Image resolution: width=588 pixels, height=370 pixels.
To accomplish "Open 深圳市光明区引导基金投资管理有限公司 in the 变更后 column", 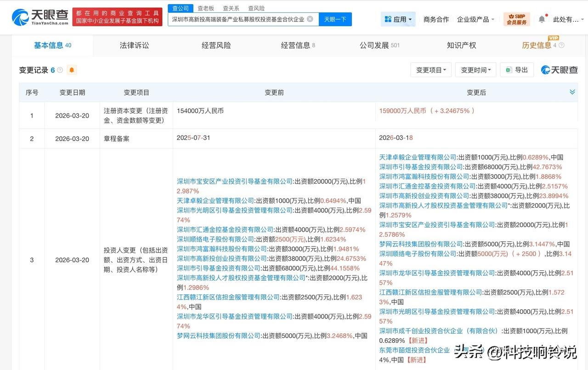I will coord(437,312).
